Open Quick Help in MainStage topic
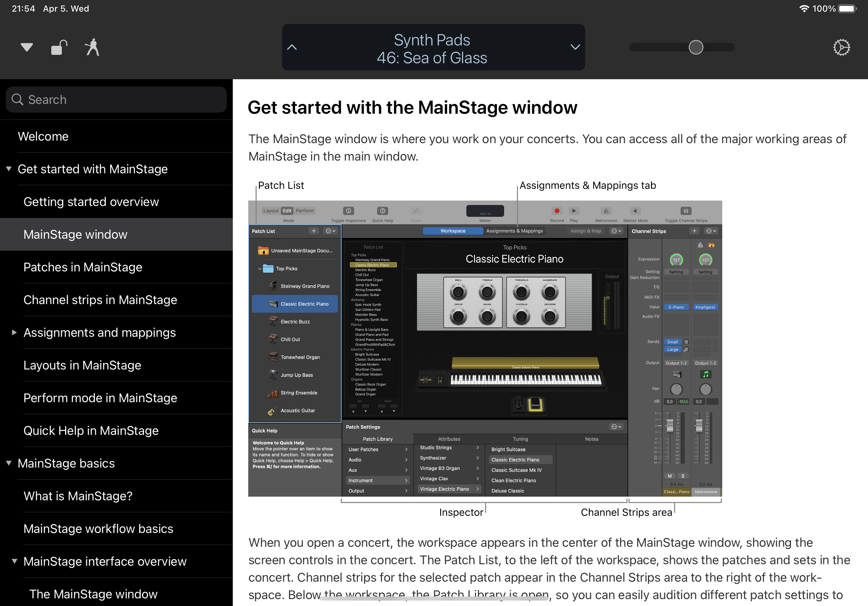The width and height of the screenshot is (868, 606). tap(91, 430)
